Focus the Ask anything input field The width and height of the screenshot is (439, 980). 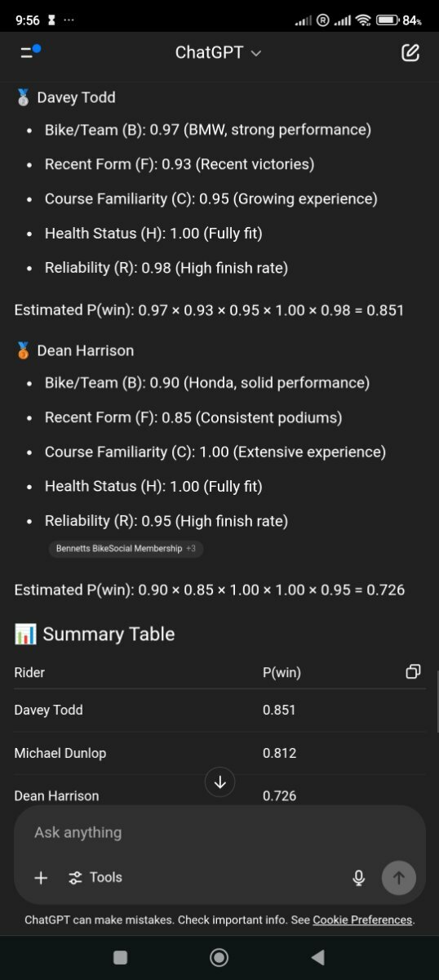pos(219,832)
